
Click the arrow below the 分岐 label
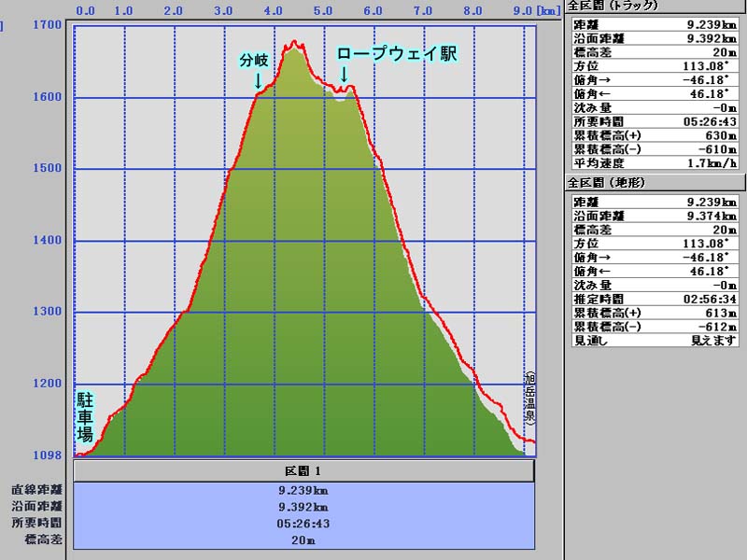click(258, 81)
